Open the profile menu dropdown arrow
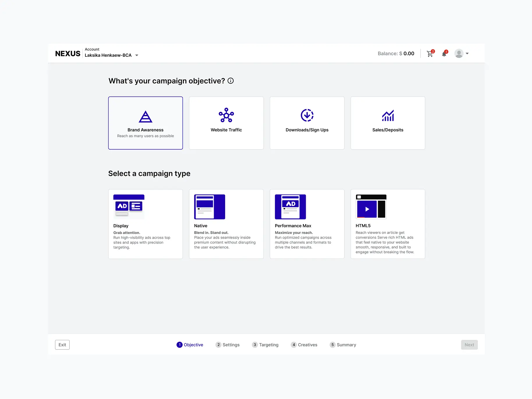 (x=467, y=54)
